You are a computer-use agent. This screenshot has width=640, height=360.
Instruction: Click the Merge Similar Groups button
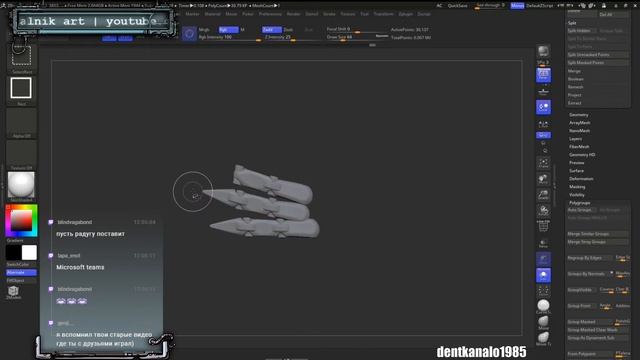coord(598,234)
